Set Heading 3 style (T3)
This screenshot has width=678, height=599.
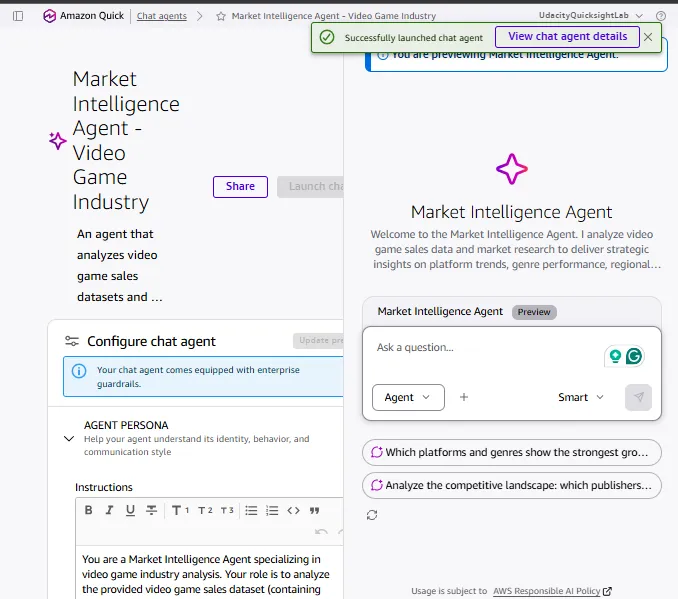click(227, 510)
